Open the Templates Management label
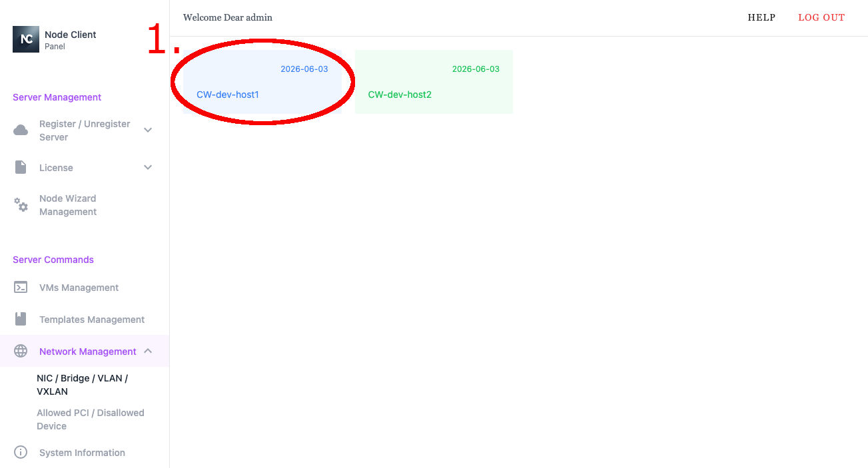 tap(92, 320)
